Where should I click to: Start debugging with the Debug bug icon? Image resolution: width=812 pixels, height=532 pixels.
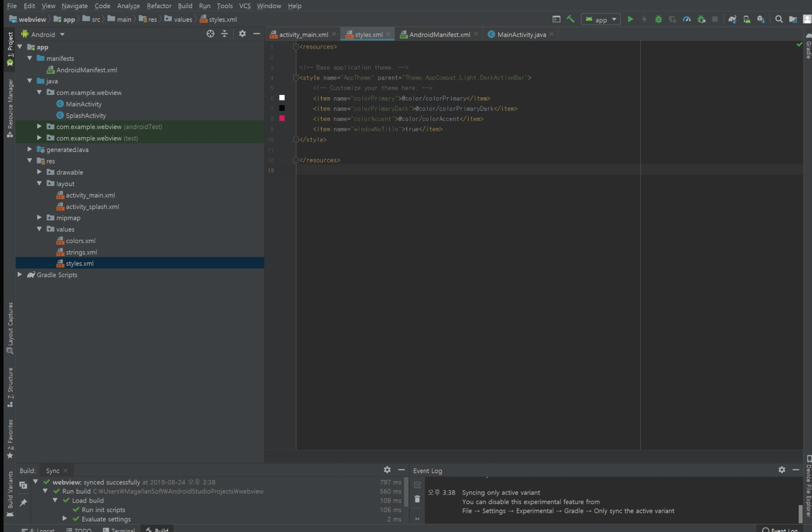pos(658,19)
